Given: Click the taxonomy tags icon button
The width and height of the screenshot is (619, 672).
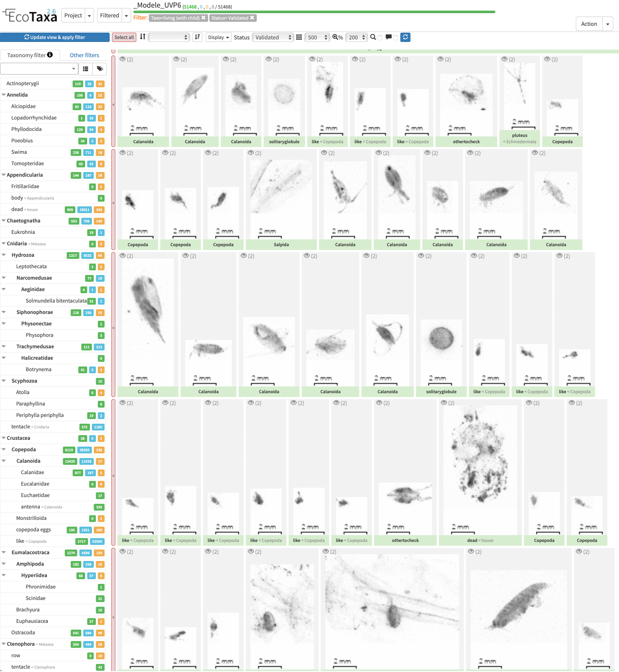Looking at the screenshot, I should pyautogui.click(x=99, y=69).
